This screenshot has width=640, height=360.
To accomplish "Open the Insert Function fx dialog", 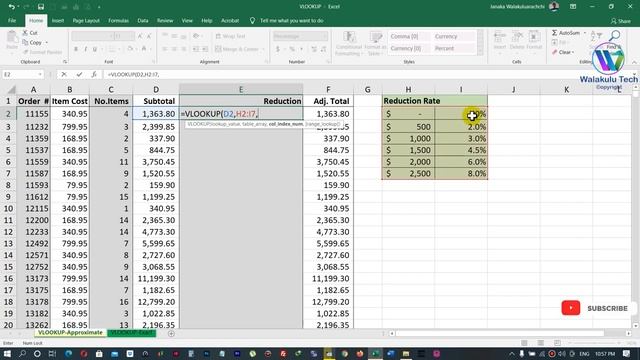I will [94, 75].
